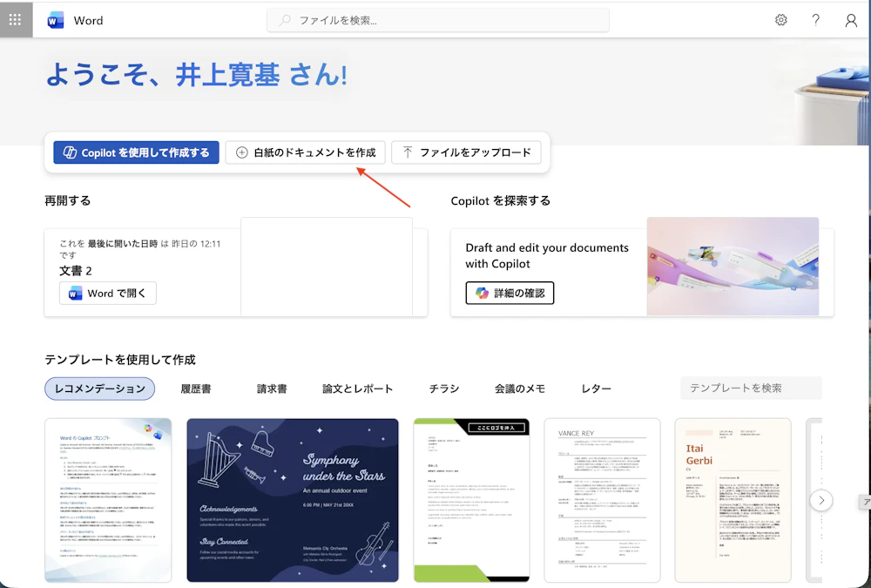Open the 文書 2 document preview thumbnail
The height and width of the screenshot is (588, 871).
pos(327,267)
